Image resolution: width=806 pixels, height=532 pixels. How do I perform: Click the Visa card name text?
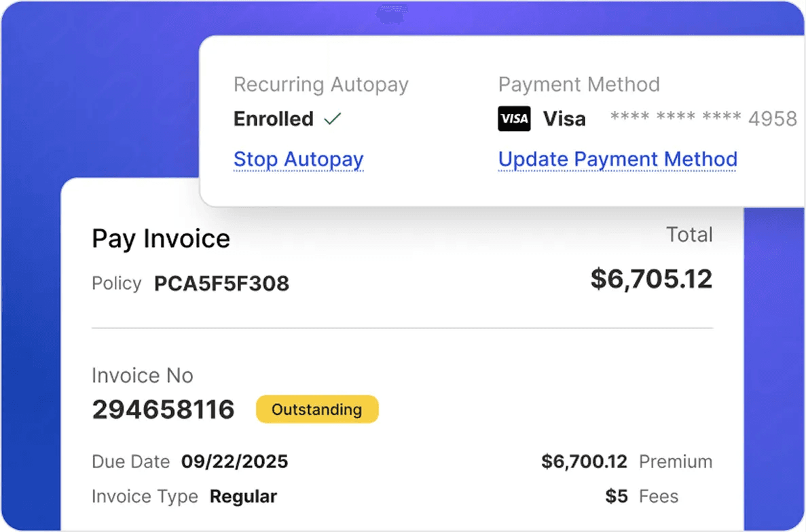click(564, 119)
